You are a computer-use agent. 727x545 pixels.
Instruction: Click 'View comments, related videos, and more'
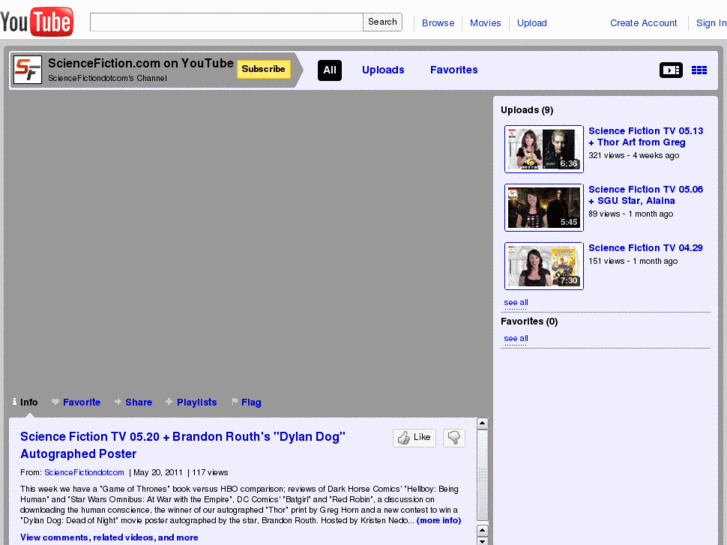click(109, 537)
